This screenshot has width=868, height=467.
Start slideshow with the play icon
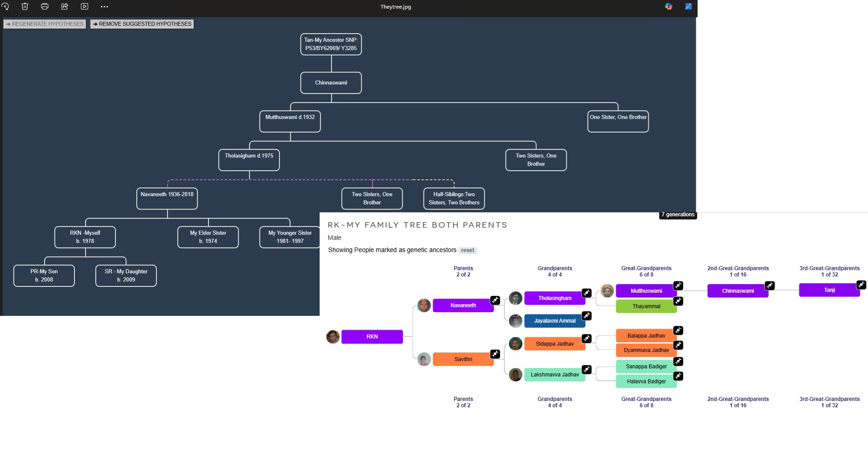(85, 6)
